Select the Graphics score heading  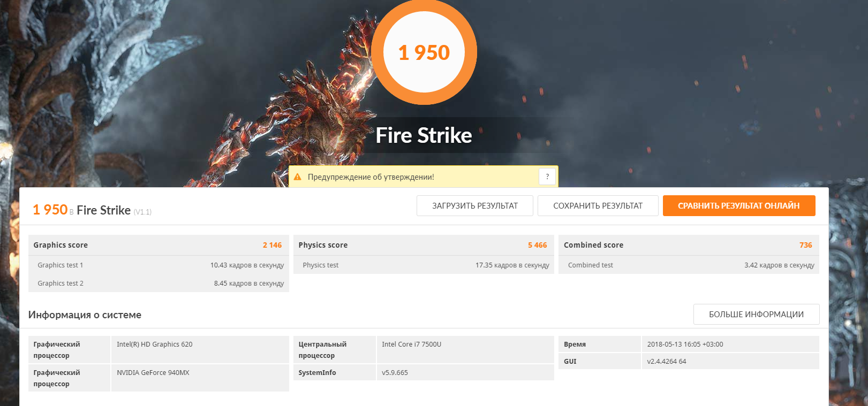(61, 245)
